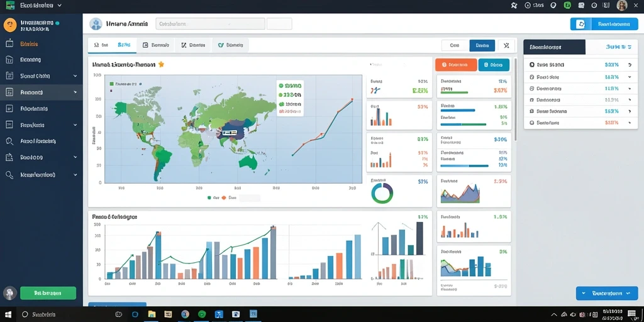
Task: Toggle the green legend marker below the world map
Action: [x=209, y=197]
